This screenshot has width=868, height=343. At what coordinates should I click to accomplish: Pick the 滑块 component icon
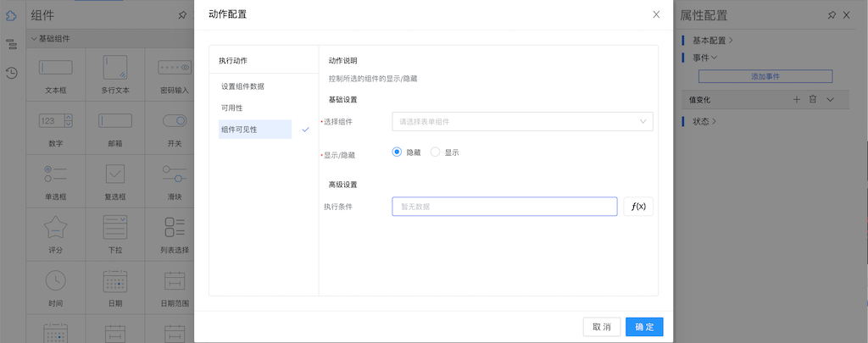[175, 174]
